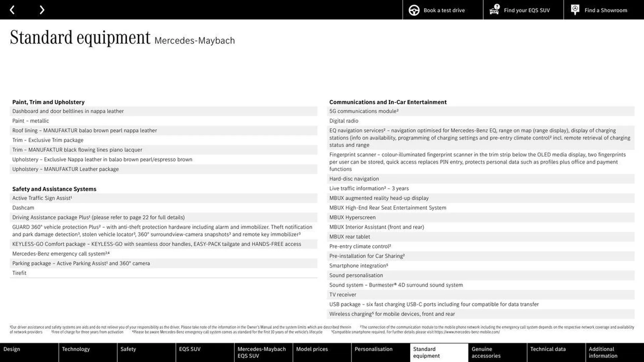Click the Find your EQS SUV car icon
This screenshot has height=362, width=644.
[493, 10]
